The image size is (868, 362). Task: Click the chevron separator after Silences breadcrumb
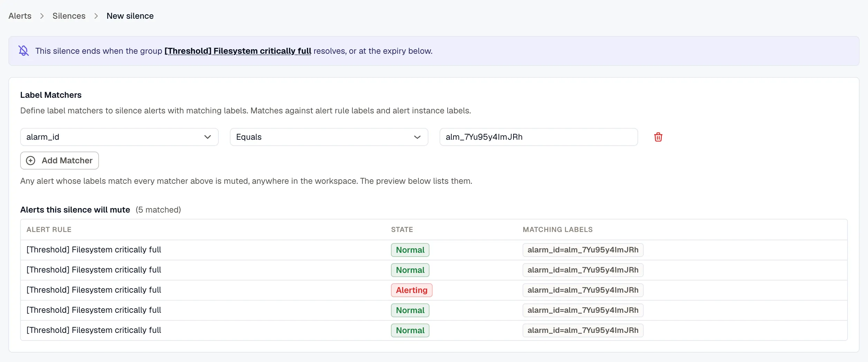pos(96,16)
